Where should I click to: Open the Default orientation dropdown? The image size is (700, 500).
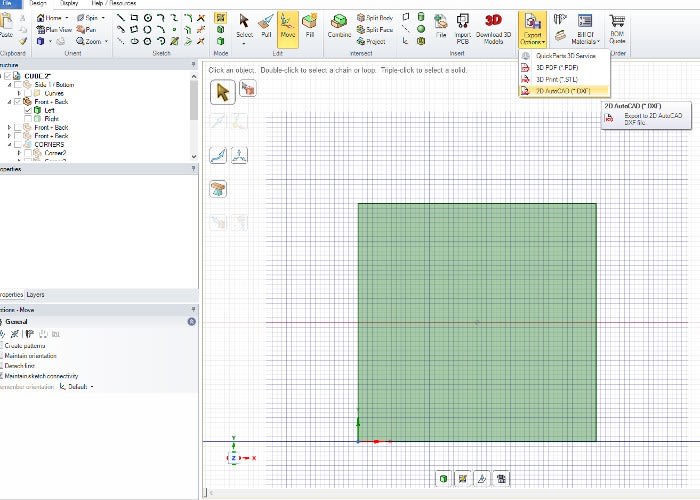(92, 387)
